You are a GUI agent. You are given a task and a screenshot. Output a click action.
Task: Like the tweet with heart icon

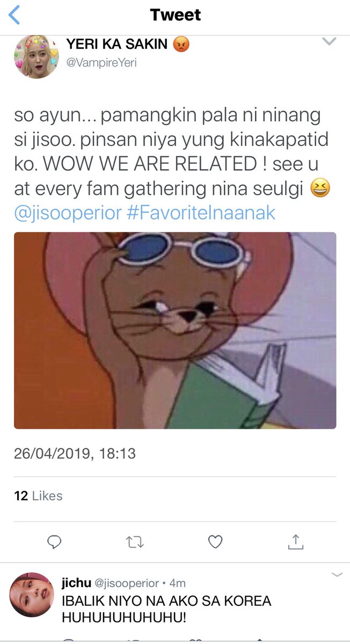coord(215,542)
